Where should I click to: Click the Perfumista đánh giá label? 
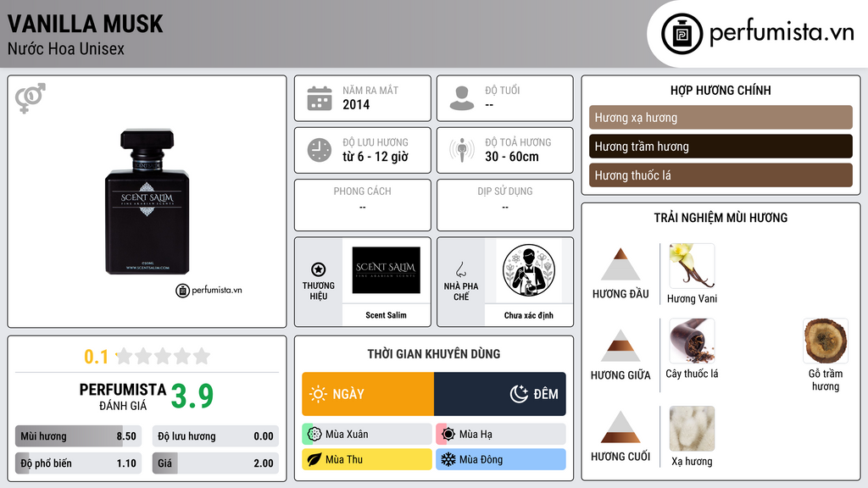pyautogui.click(x=123, y=396)
